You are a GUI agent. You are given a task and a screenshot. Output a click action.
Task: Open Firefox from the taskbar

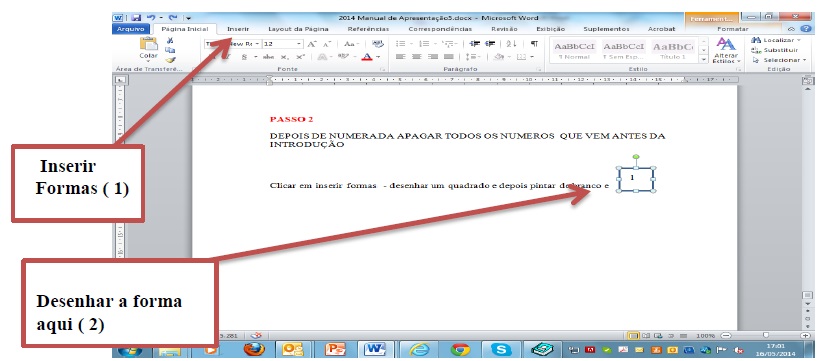[x=254, y=350]
